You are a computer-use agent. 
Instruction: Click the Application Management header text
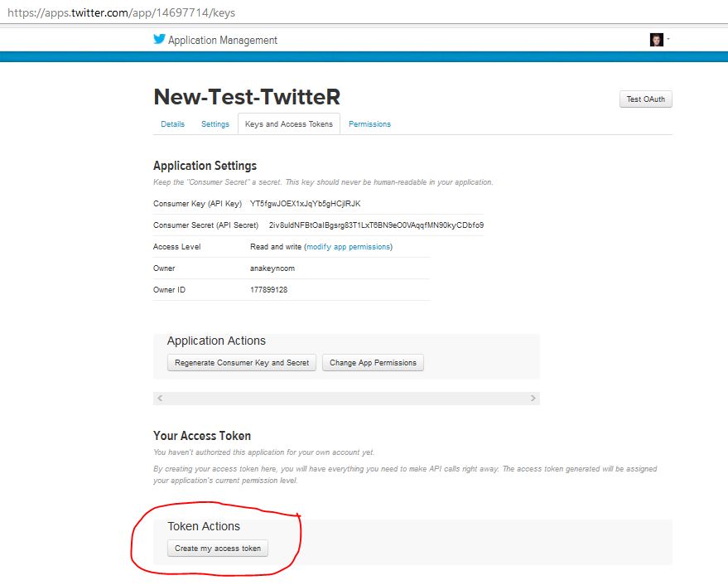[223, 41]
